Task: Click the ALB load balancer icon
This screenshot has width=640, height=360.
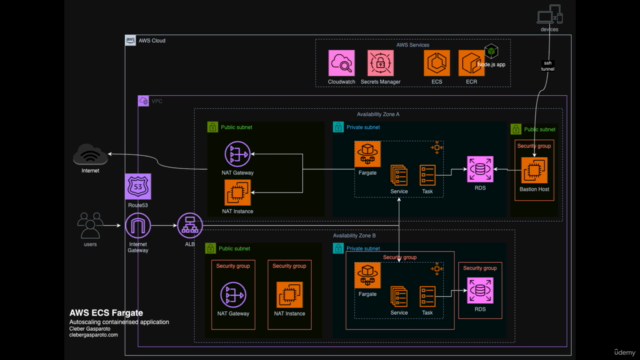Action: click(190, 225)
